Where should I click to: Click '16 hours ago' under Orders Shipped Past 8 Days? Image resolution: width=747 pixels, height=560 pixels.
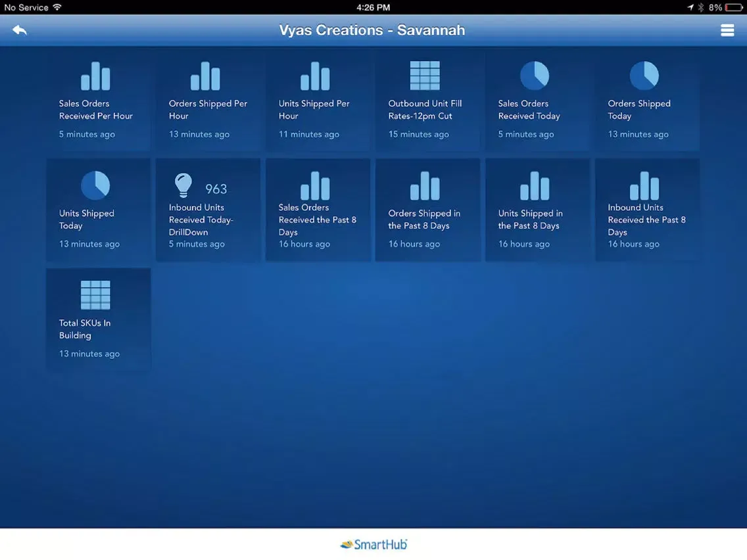pos(414,244)
